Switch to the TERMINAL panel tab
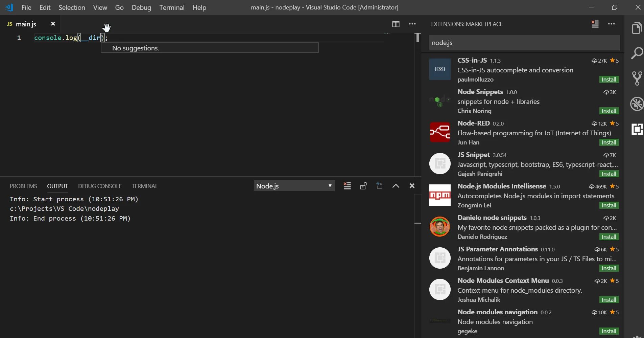 point(145,186)
